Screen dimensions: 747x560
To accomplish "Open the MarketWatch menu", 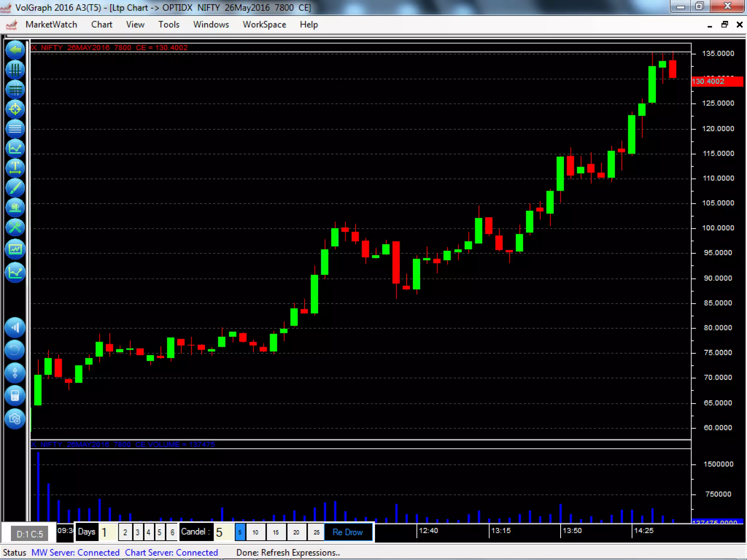I will point(51,24).
